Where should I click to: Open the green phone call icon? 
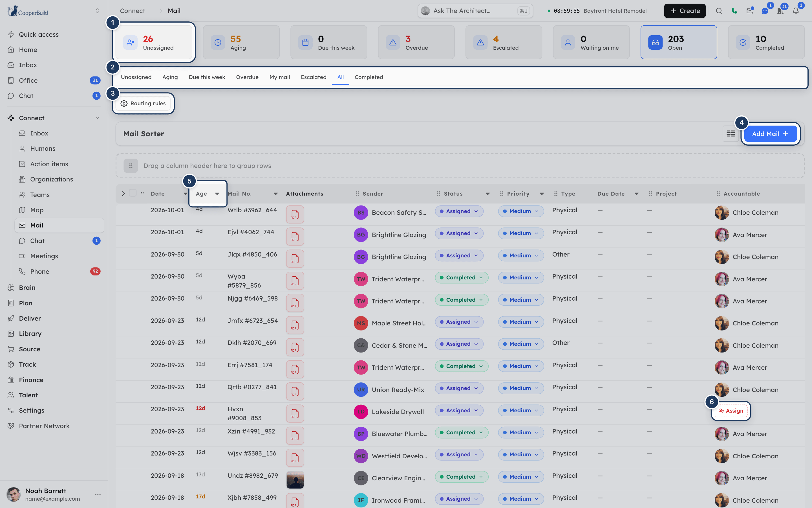(x=734, y=11)
